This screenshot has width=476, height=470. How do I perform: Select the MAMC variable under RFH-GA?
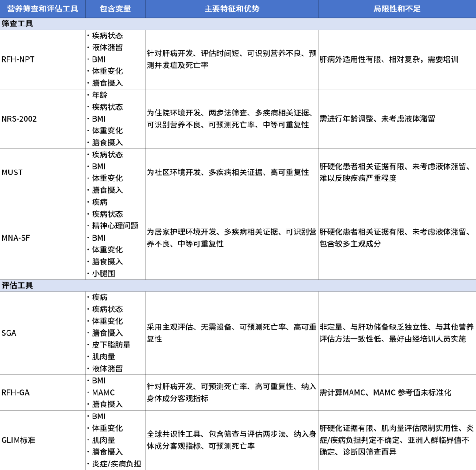click(x=104, y=392)
